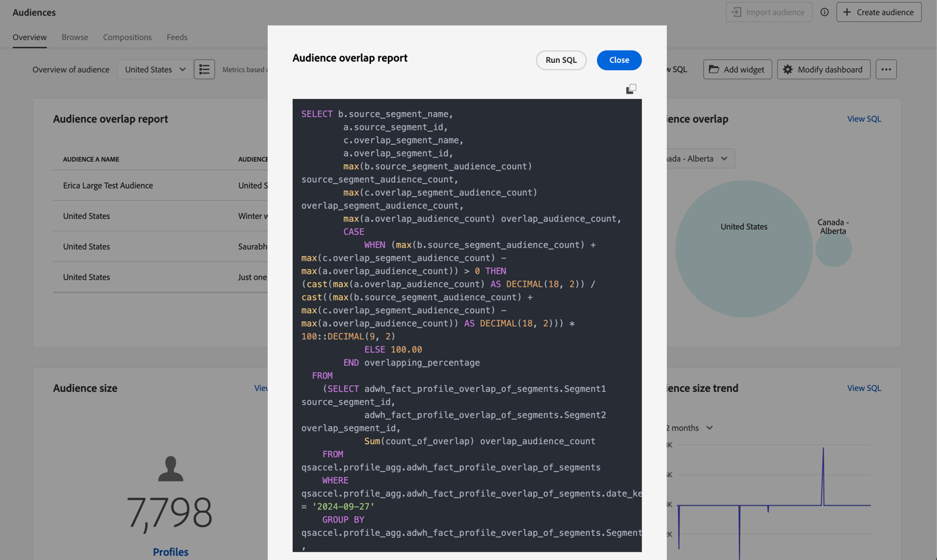Open View SQL for Audience overlap

[x=864, y=119]
